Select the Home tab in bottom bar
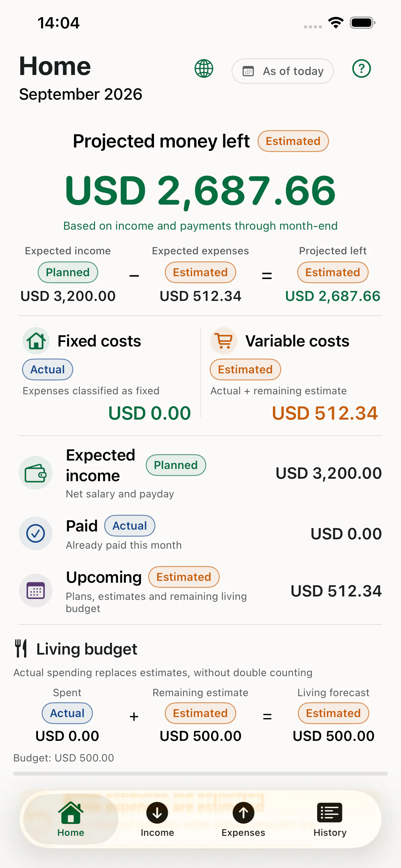Viewport: 401px width, 868px height. (x=71, y=819)
